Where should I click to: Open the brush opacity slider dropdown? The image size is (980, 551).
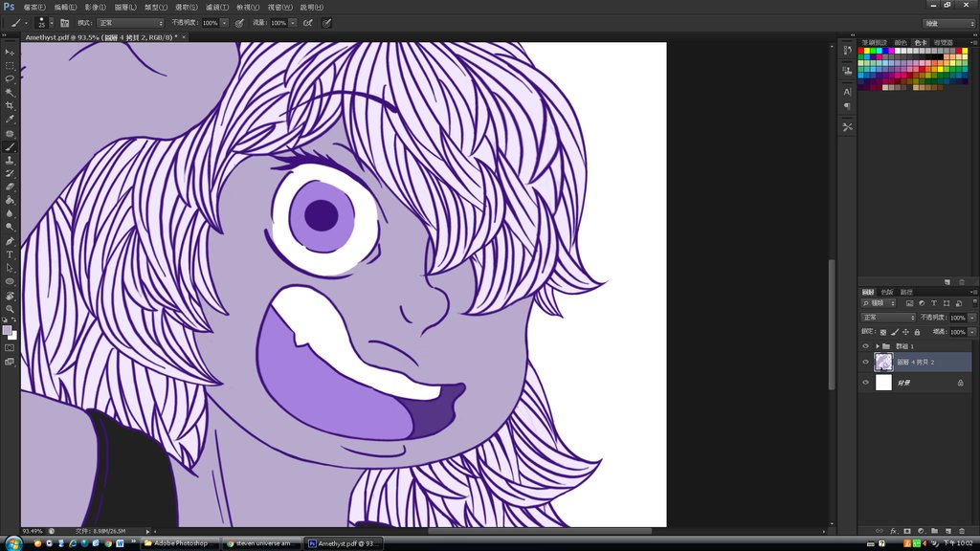(224, 23)
